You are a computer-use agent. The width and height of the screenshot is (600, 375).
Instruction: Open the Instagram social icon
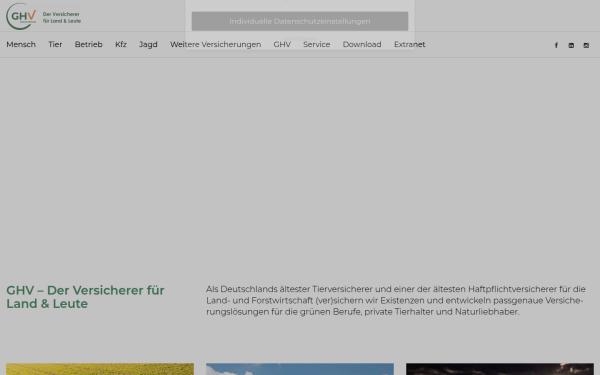586,46
